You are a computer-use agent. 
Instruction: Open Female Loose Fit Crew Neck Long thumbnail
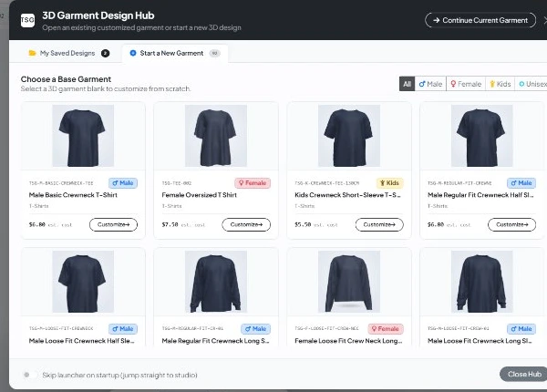(349, 282)
